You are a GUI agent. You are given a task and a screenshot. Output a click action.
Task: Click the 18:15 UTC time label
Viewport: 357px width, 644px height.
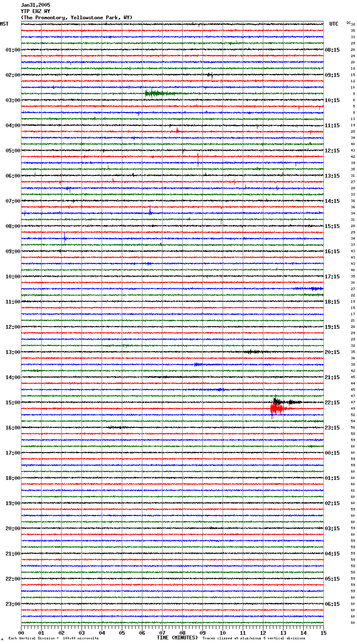click(x=332, y=302)
